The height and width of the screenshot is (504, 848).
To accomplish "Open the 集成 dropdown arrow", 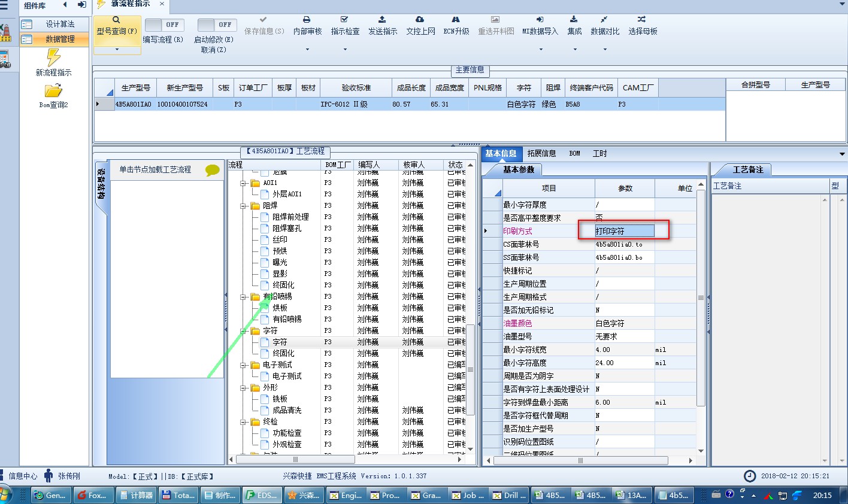I will [574, 49].
